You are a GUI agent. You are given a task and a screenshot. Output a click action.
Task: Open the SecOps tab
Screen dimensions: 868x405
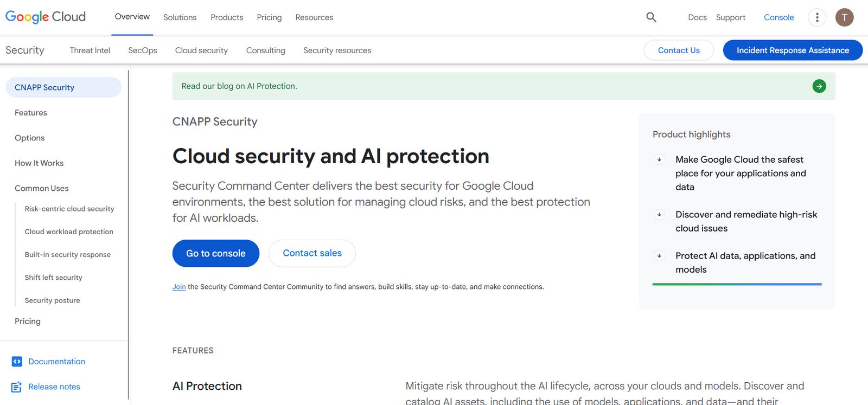pos(142,50)
